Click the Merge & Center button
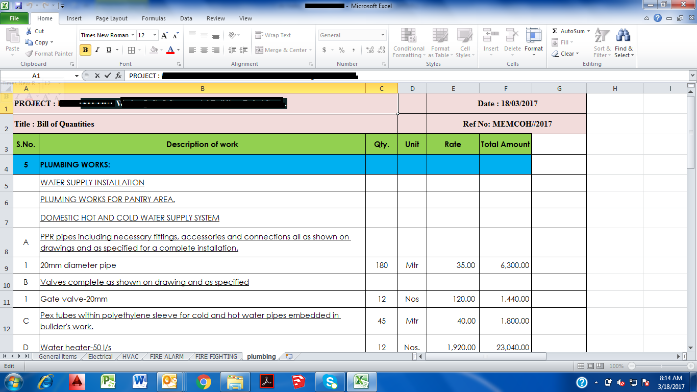697x392 pixels. 283,50
